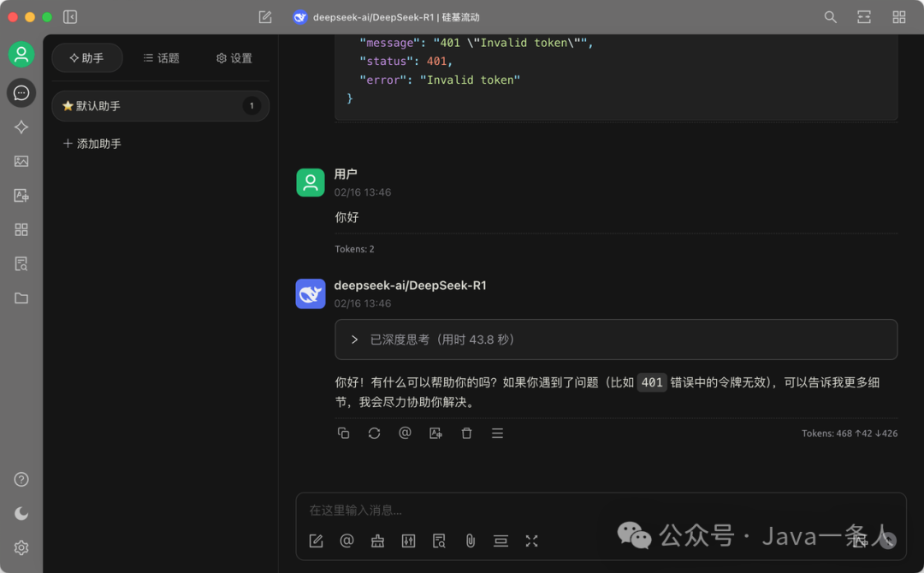Screen dimensions: 924x573
Task: Open more options menu under reply
Action: (497, 434)
